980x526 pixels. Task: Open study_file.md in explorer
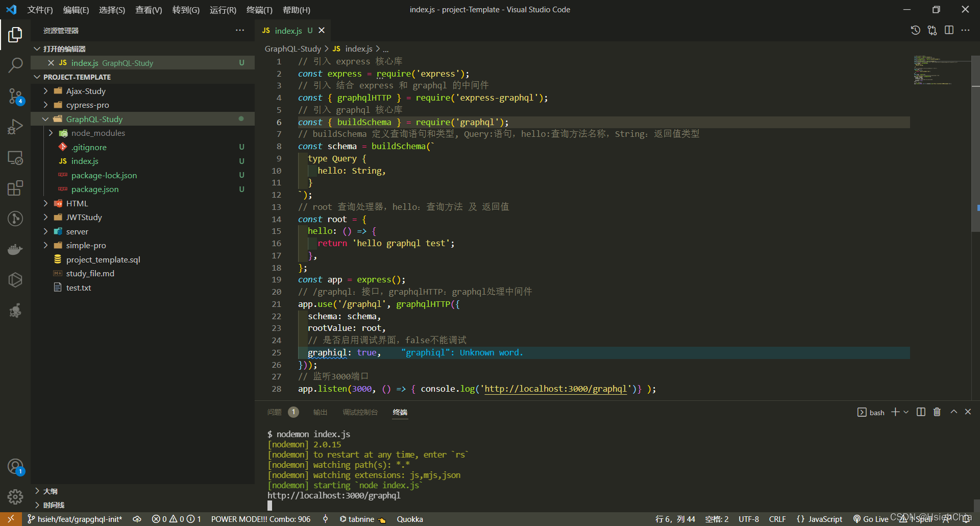click(x=143, y=273)
